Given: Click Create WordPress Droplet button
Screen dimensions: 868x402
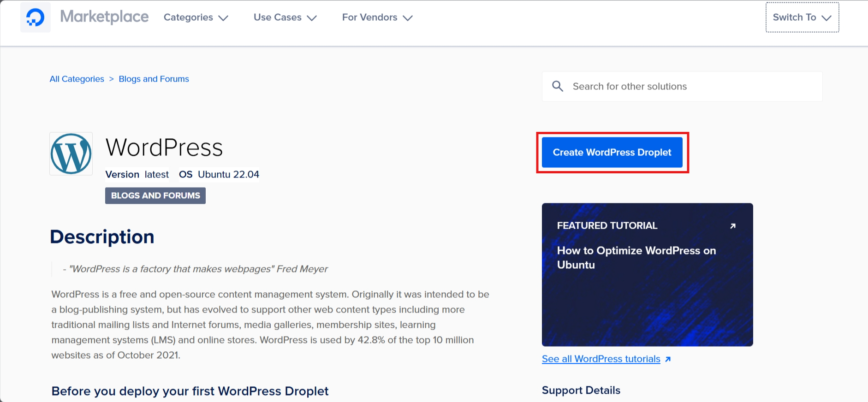Looking at the screenshot, I should (612, 152).
